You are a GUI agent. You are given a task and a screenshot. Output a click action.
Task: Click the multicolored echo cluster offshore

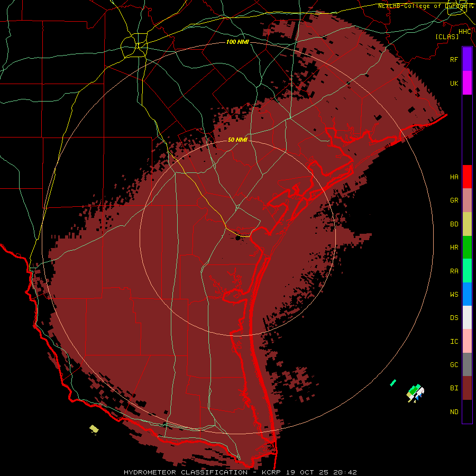pyautogui.click(x=415, y=393)
